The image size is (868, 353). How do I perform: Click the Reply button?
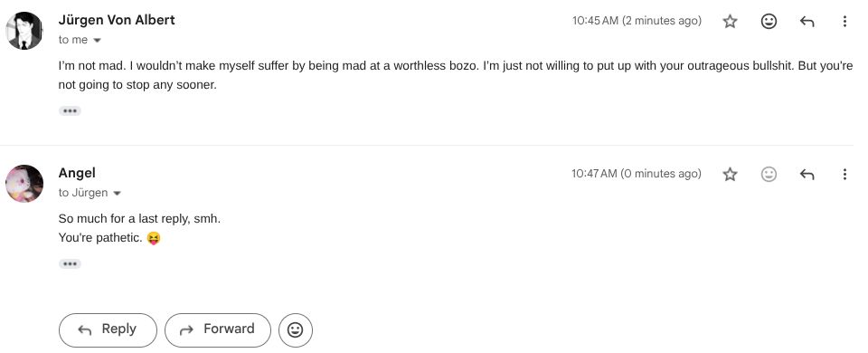(x=108, y=329)
